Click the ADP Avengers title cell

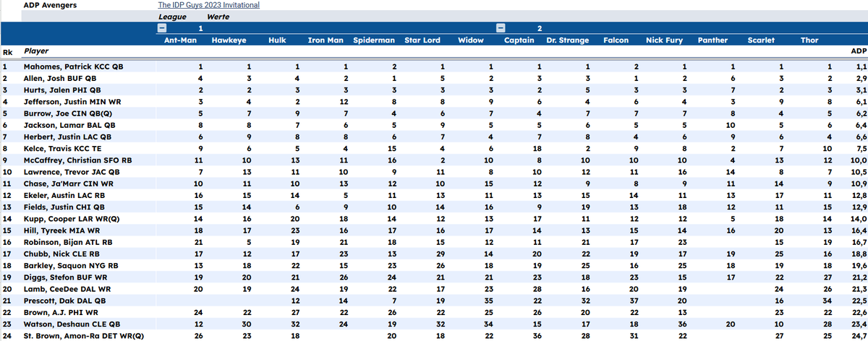click(50, 5)
